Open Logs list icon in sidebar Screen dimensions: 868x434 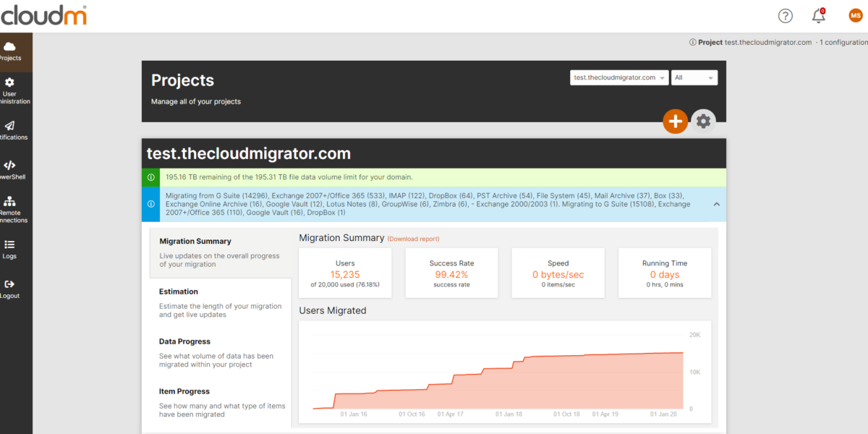[10, 244]
